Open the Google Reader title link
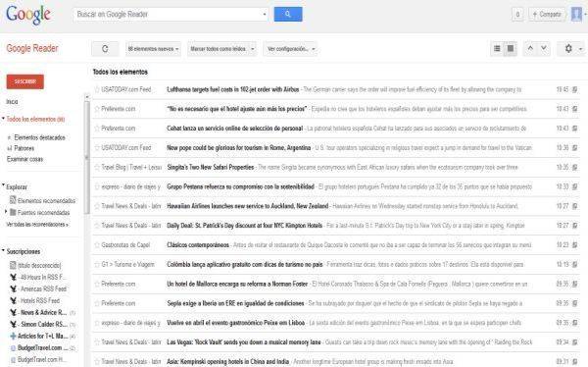 32,48
